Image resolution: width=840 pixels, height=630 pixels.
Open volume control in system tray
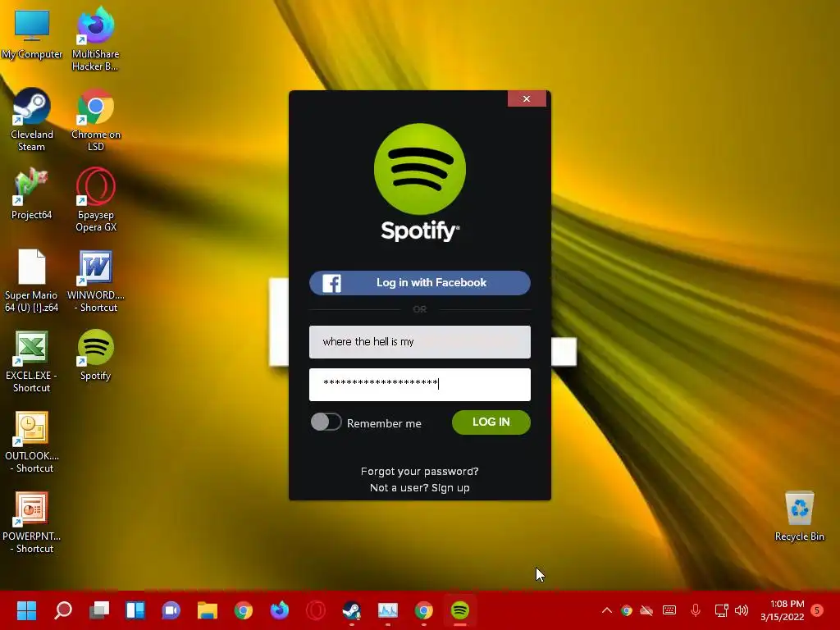coord(742,610)
